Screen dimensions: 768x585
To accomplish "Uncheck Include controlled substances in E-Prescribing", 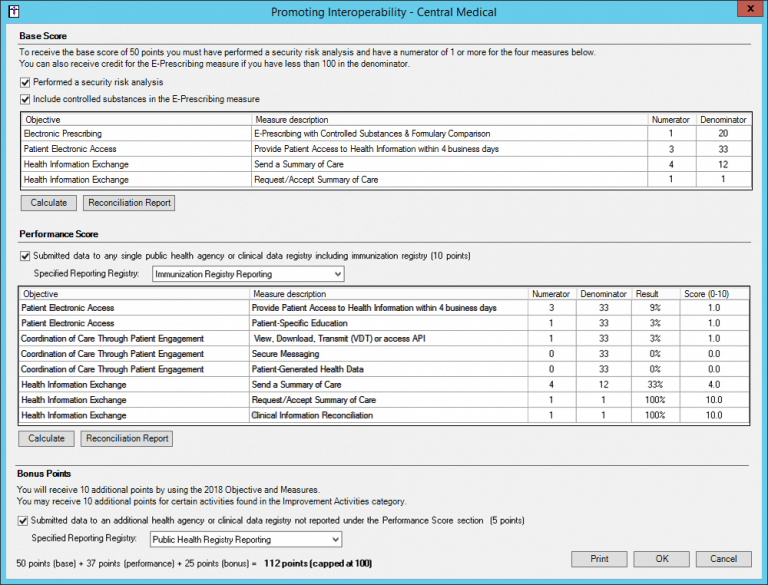I will 25,99.
